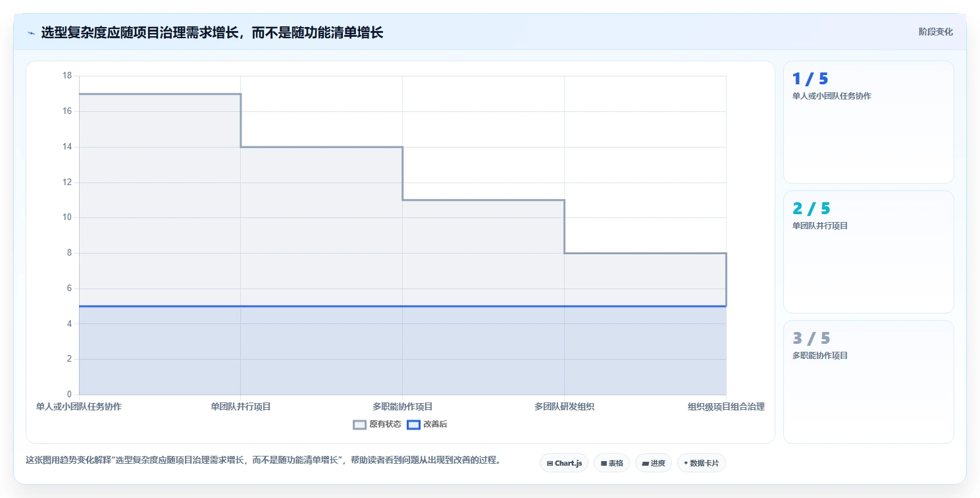This screenshot has height=498, width=980.
Task: Click the description sentence below the chart
Action: [263, 460]
